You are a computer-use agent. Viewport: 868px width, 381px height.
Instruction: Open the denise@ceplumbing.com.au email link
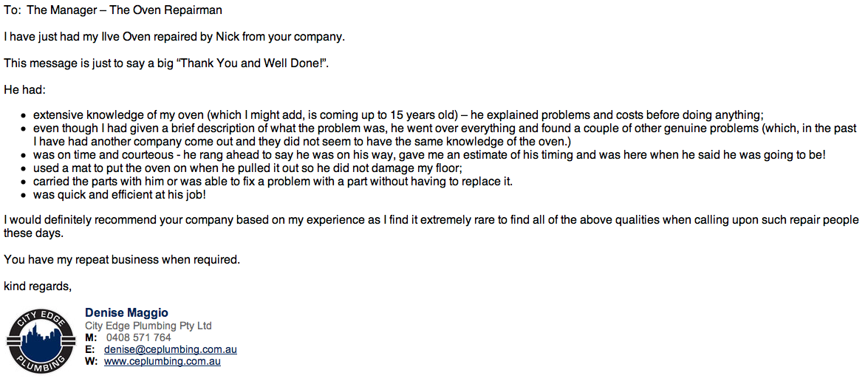(x=170, y=349)
